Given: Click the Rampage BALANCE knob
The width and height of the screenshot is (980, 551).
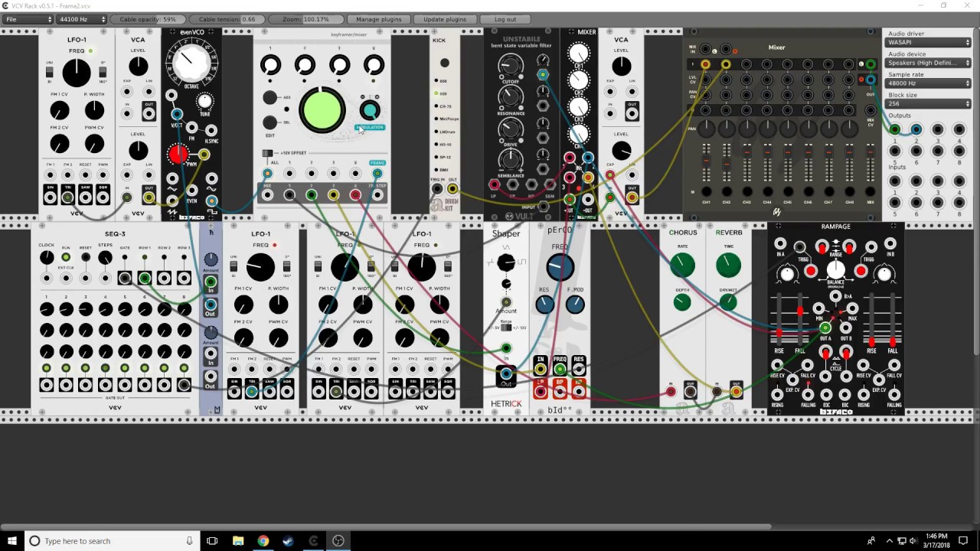Looking at the screenshot, I should tap(836, 269).
